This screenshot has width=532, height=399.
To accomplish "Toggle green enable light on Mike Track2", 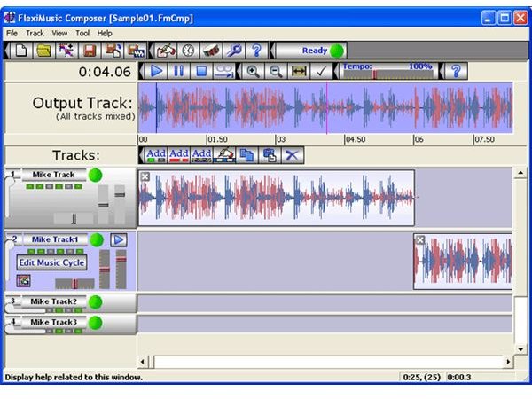I will (96, 302).
